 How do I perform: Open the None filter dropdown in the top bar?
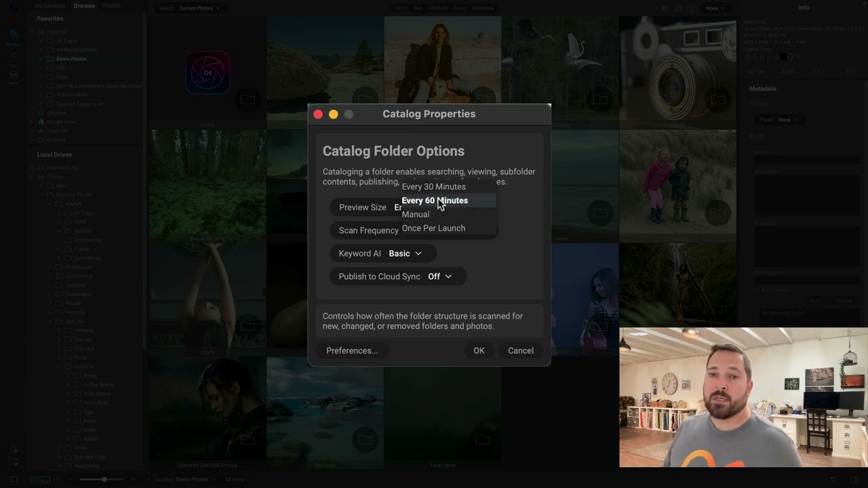click(x=715, y=8)
